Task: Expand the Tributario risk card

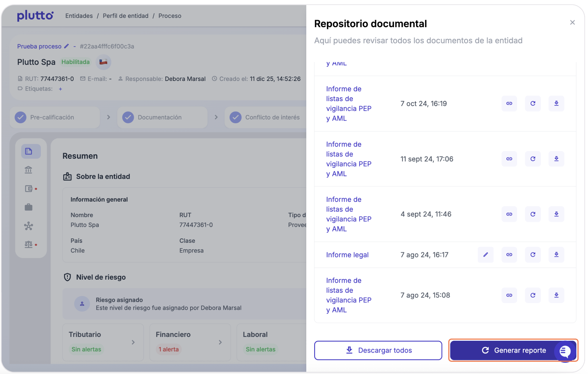Action: click(x=133, y=342)
